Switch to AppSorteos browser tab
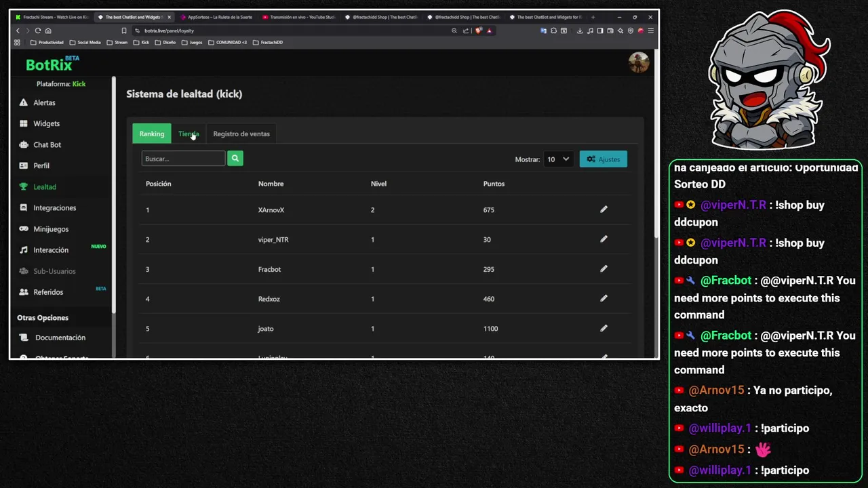This screenshot has height=488, width=868. click(x=216, y=17)
